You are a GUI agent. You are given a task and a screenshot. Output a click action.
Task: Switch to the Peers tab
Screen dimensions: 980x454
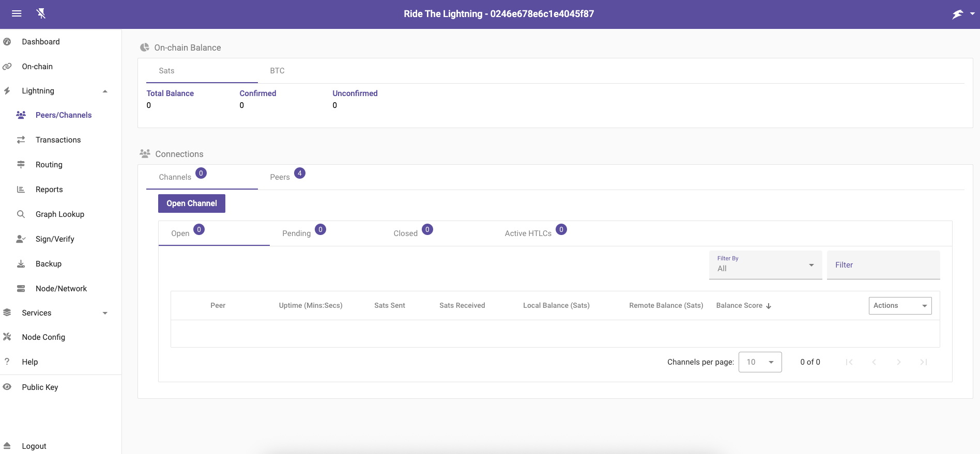280,177
